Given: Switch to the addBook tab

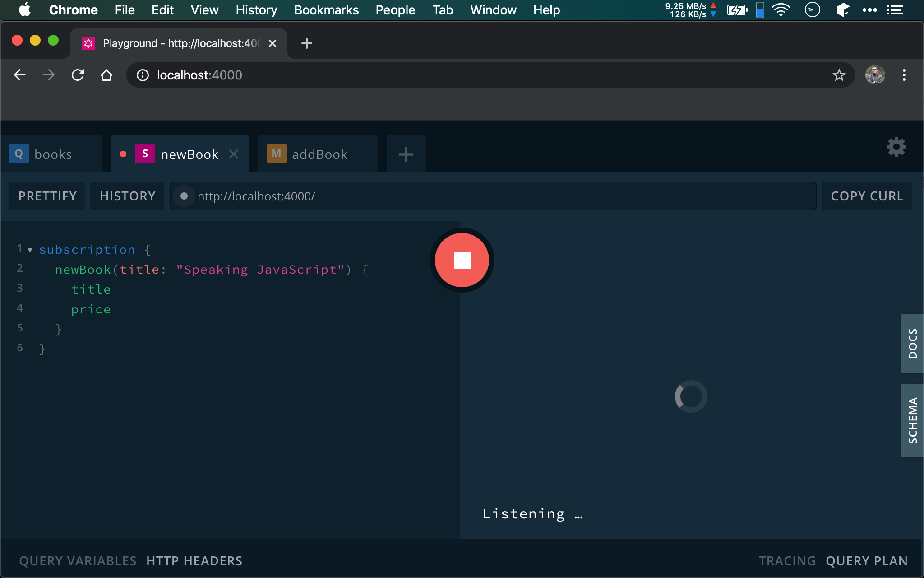Looking at the screenshot, I should point(319,154).
